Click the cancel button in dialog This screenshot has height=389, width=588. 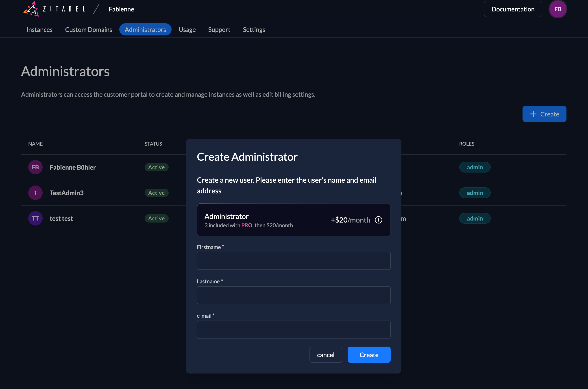pos(326,355)
